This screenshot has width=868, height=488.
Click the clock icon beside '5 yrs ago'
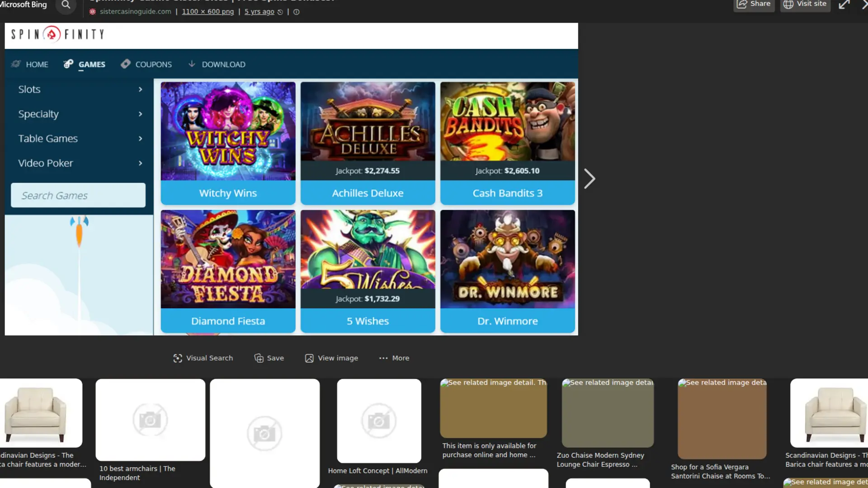pyautogui.click(x=280, y=12)
